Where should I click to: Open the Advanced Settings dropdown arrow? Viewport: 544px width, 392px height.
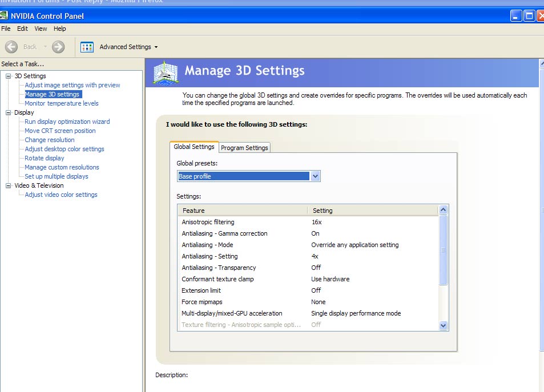(156, 47)
